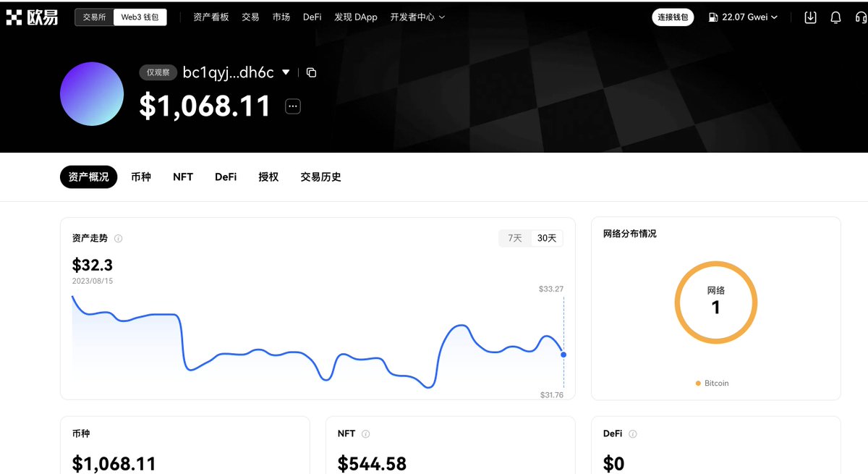The height and width of the screenshot is (474, 868).
Task: Open the 22.07 Gwei gas dropdown
Action: pos(743,17)
